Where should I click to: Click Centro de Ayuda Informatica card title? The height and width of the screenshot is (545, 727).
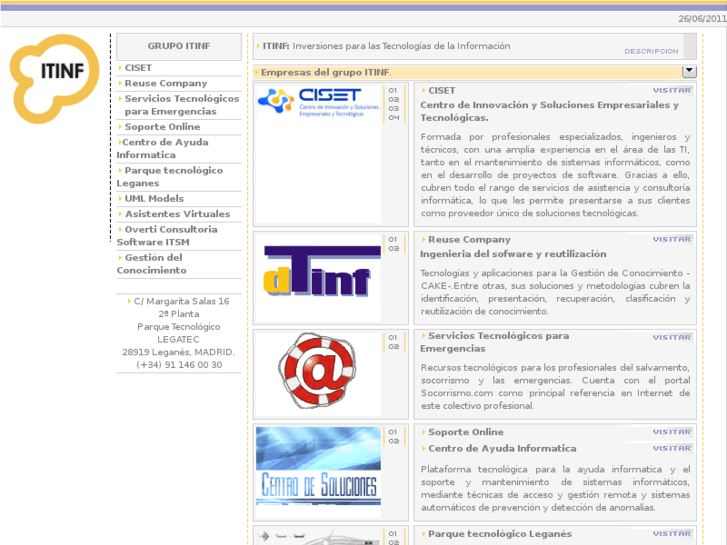pos(502,448)
